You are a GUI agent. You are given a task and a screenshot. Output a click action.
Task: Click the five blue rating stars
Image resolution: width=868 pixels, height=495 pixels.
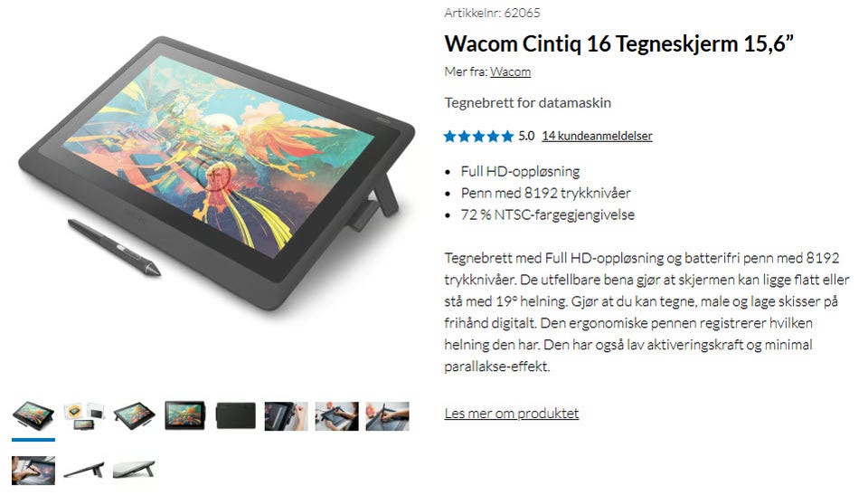click(479, 136)
